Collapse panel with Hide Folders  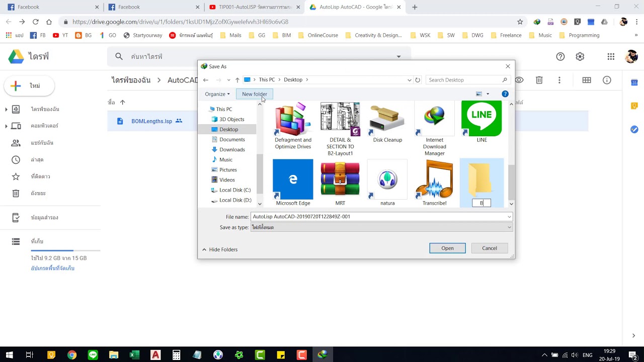[x=220, y=249]
